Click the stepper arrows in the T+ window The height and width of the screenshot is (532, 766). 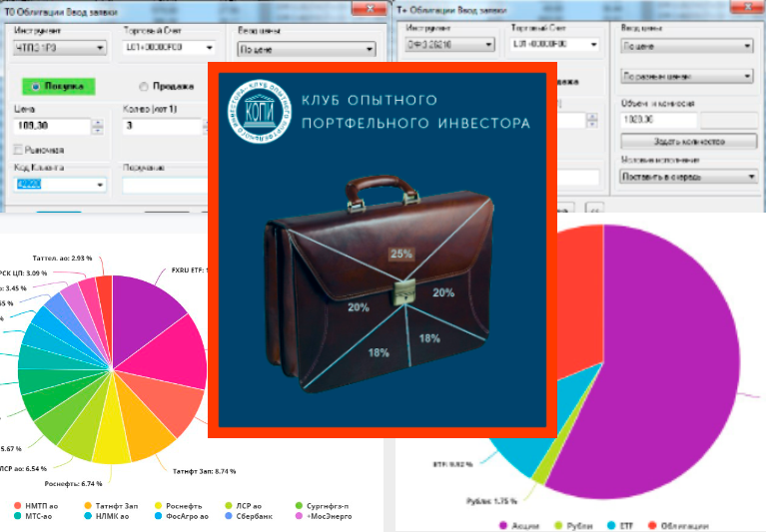[x=592, y=120]
